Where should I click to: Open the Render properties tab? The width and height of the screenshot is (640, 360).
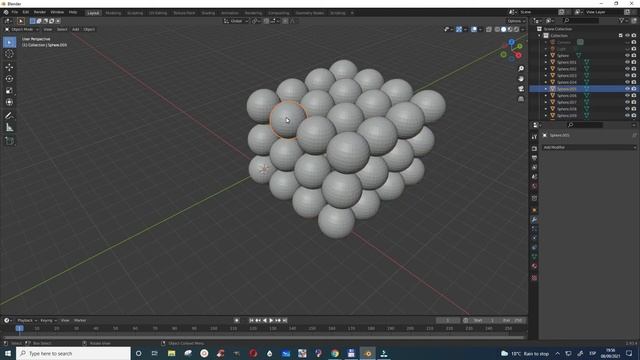tap(534, 149)
